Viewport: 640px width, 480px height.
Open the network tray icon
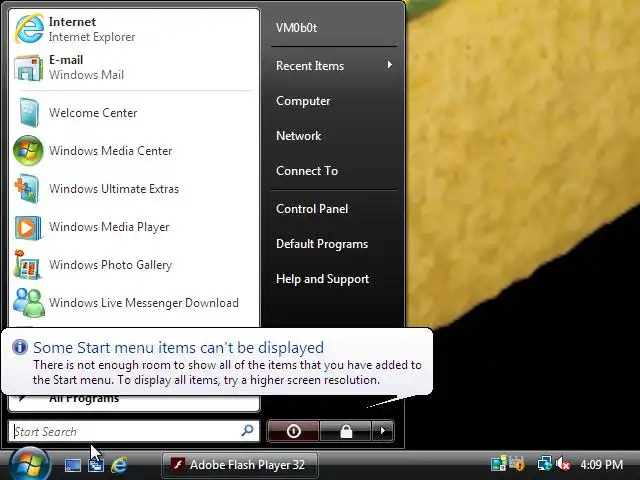(x=544, y=464)
